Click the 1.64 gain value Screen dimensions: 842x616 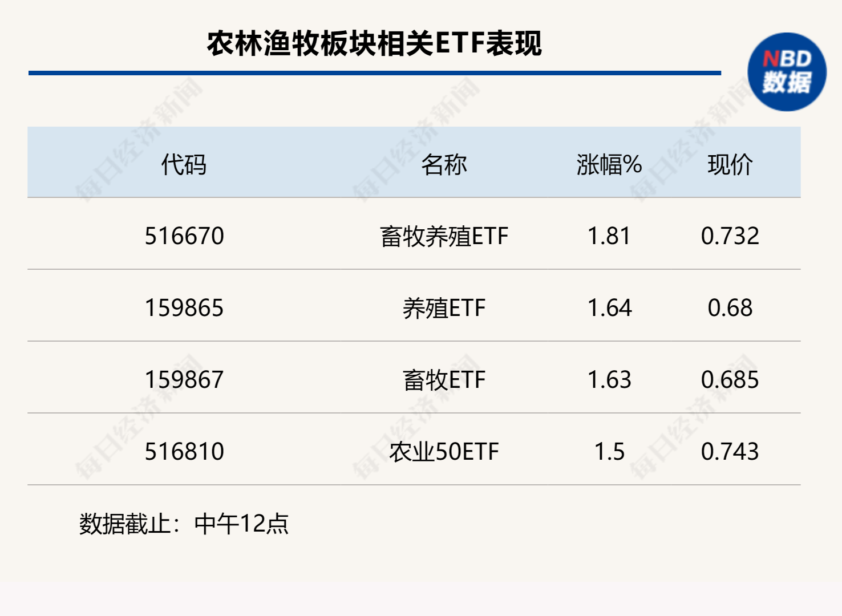pyautogui.click(x=609, y=308)
